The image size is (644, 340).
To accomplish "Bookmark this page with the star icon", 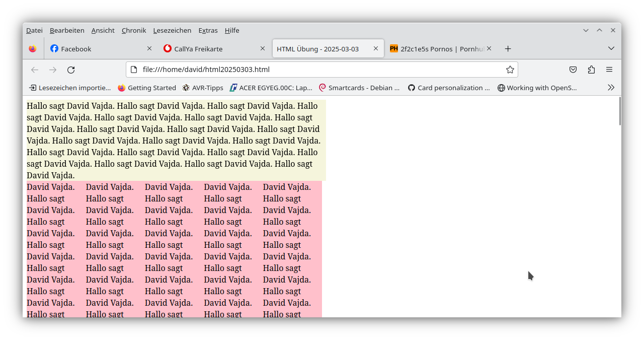I will click(510, 70).
